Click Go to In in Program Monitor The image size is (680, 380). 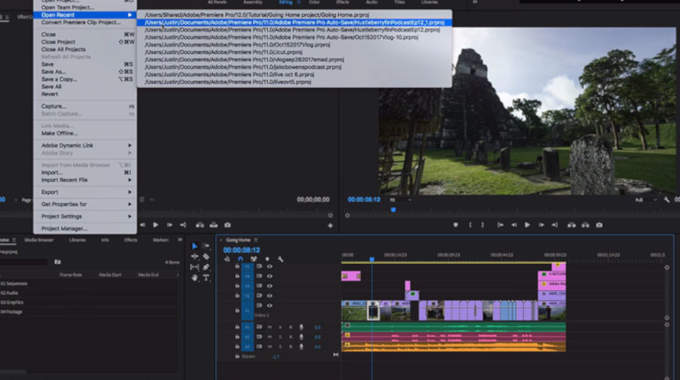[500, 225]
